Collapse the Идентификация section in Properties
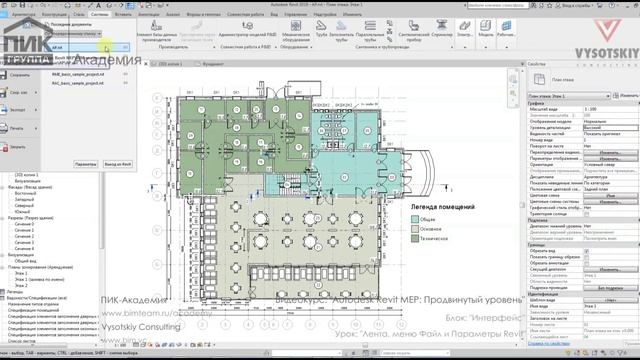The image size is (640, 360). [638, 294]
